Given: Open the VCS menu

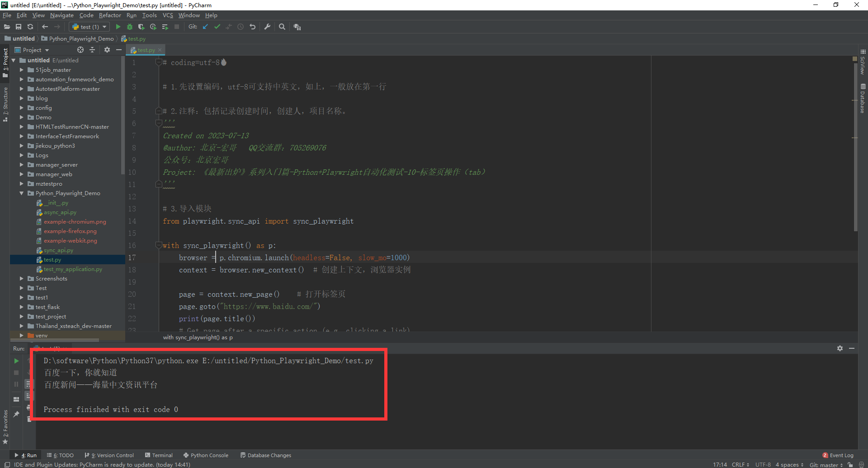Looking at the screenshot, I should (168, 15).
